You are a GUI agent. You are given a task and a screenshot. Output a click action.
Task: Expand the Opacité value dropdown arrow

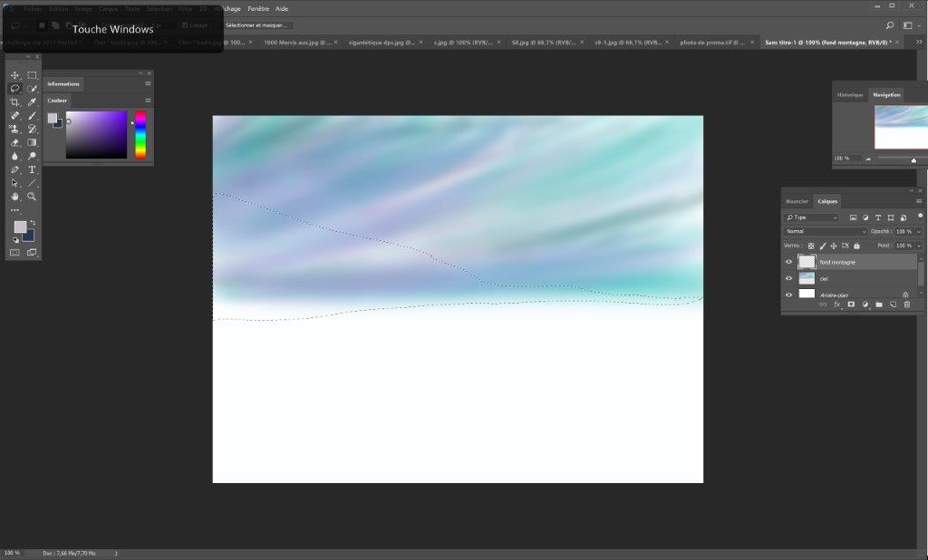[919, 231]
